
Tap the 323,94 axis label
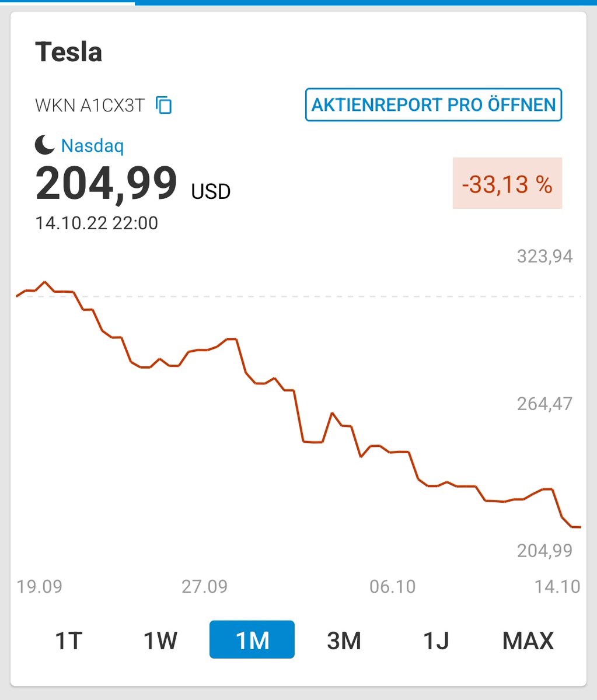click(x=545, y=256)
